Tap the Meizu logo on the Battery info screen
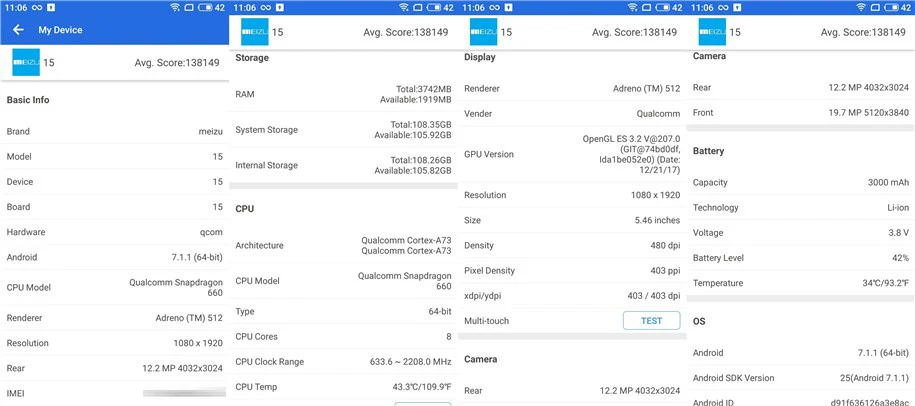Viewport: 915px width, 406px height. click(713, 32)
